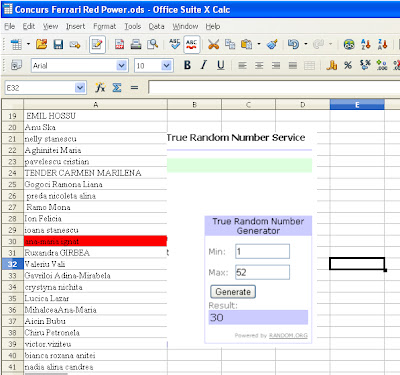Screen dimensions: 400x375
Task: Open the Name Box dropdown showing E32
Action: click(80, 88)
